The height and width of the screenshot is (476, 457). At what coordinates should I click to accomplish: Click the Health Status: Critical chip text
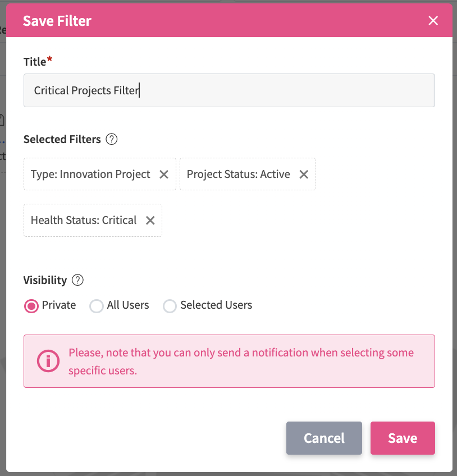(x=84, y=221)
